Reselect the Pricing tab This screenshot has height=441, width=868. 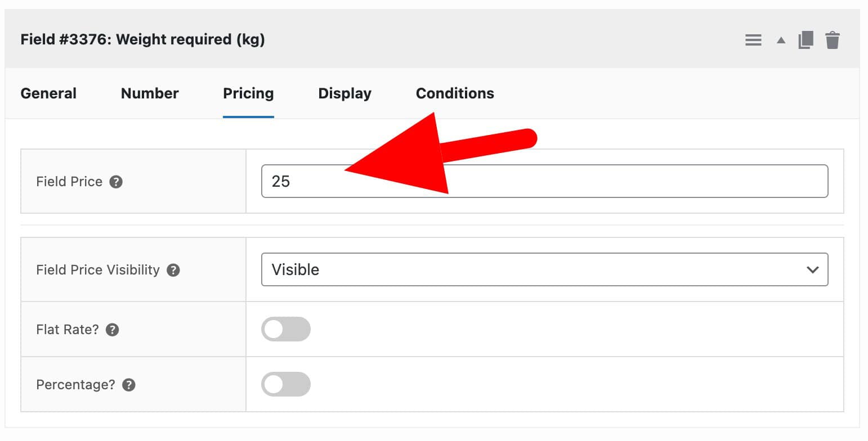pos(248,93)
